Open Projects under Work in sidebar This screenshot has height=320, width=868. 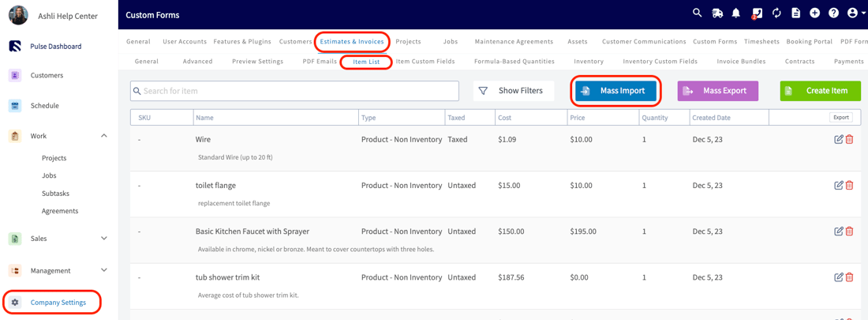pyautogui.click(x=54, y=158)
